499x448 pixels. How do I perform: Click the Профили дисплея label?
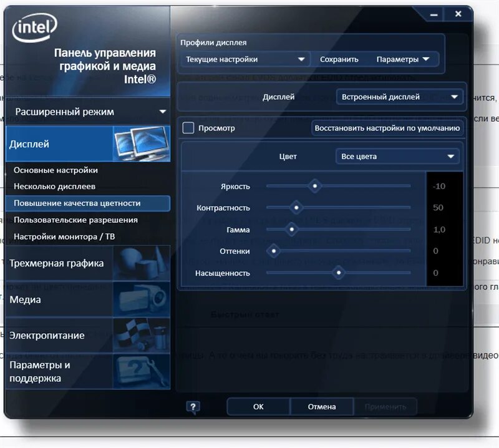point(213,42)
